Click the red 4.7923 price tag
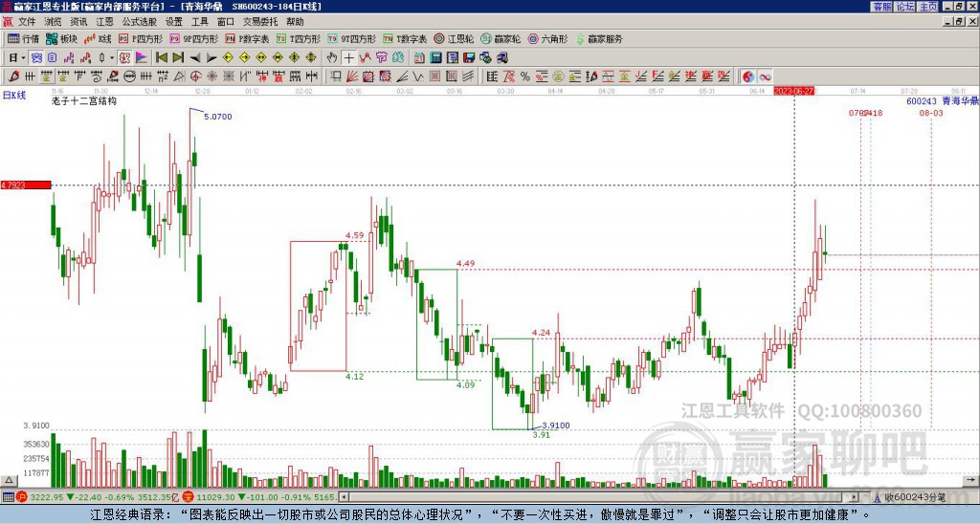 coord(26,185)
